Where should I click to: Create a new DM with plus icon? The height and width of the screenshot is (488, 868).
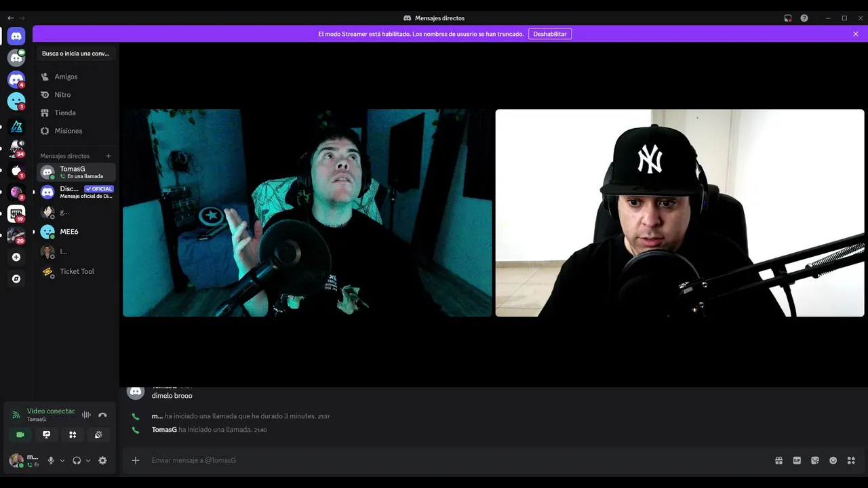pos(108,156)
